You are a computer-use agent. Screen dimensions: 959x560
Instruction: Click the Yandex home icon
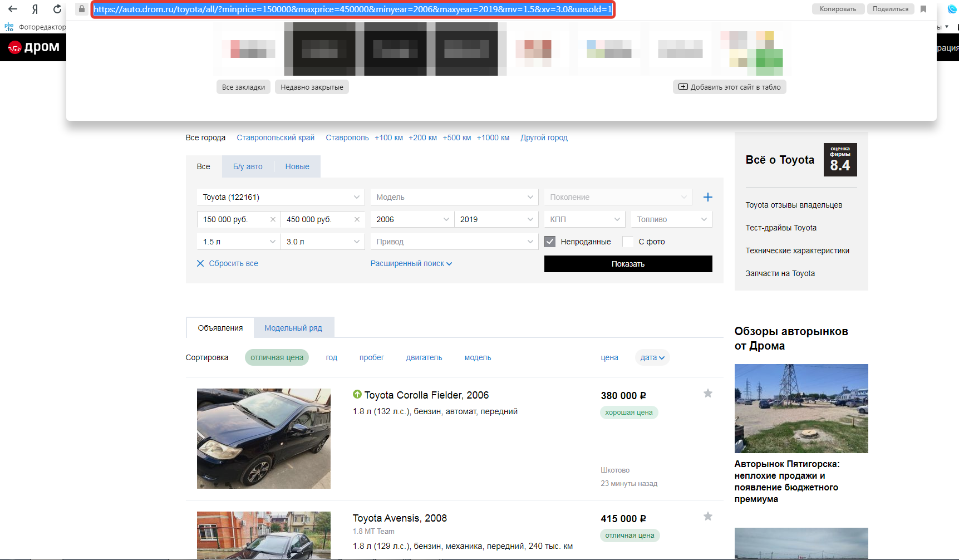(x=35, y=9)
